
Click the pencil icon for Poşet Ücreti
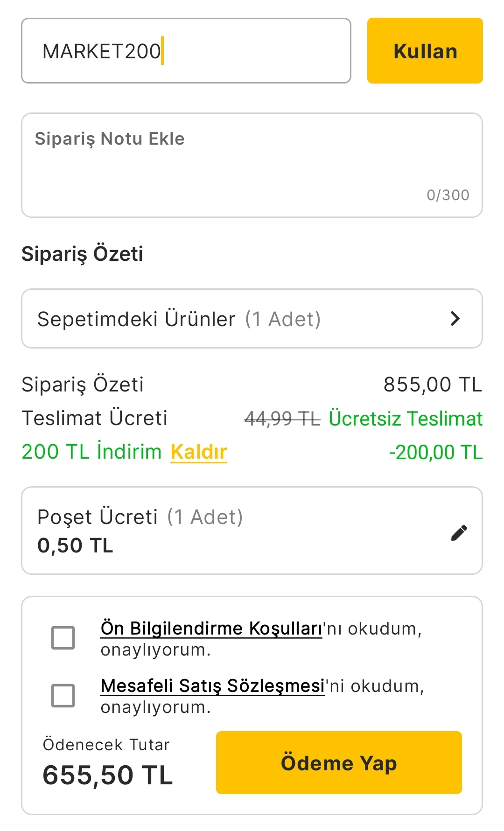[459, 532]
